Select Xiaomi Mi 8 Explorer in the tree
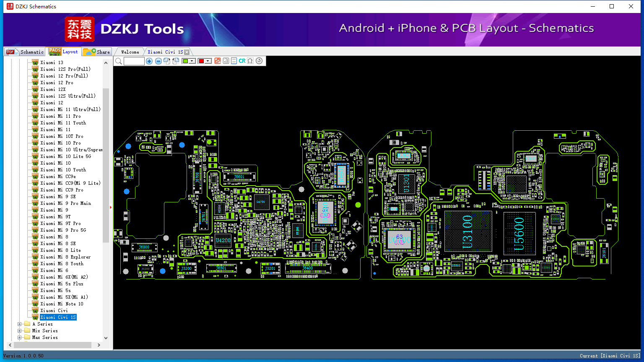The width and height of the screenshot is (644, 362). pos(65,257)
